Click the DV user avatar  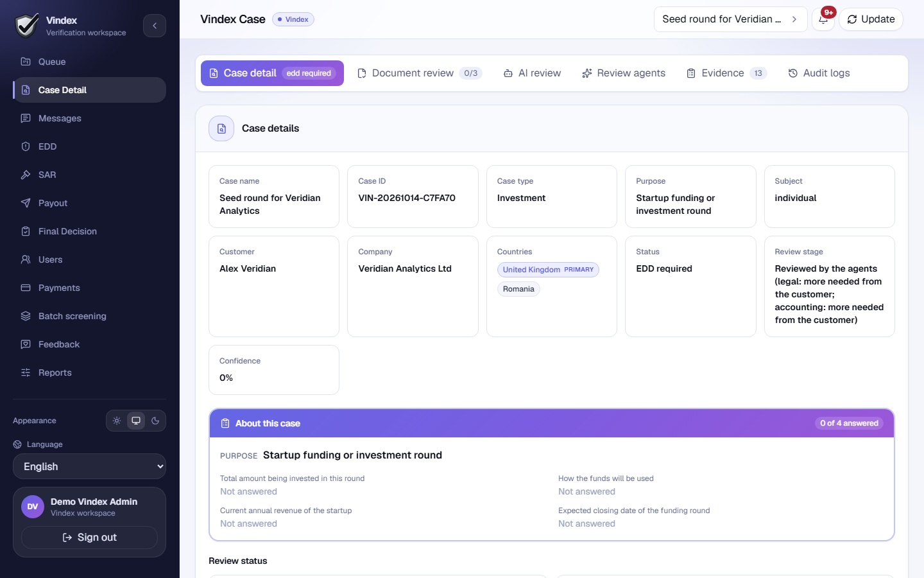coord(33,507)
